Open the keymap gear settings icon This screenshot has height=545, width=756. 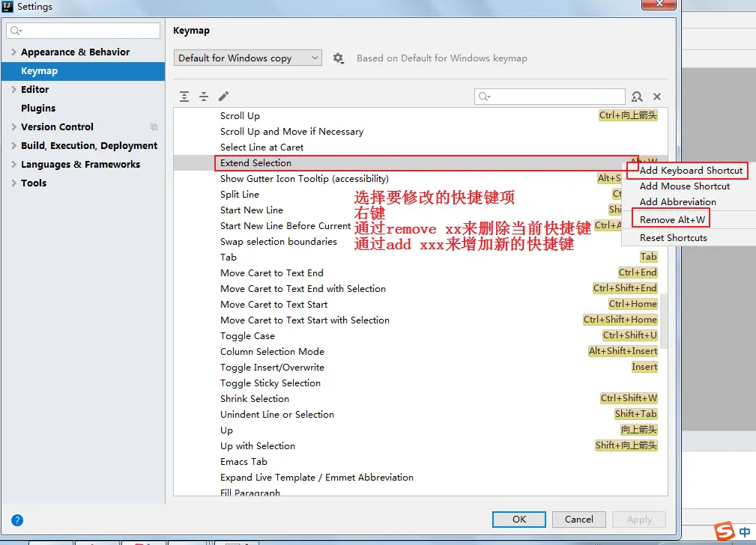[338, 58]
